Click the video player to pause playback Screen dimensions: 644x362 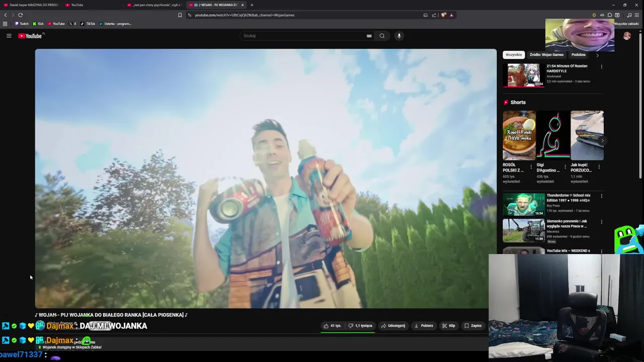point(266,178)
